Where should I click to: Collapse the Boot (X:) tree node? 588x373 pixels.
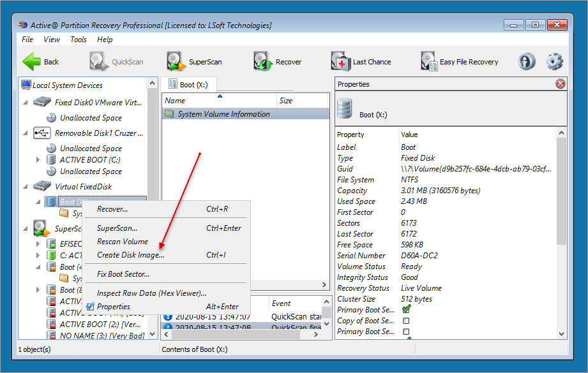38,202
